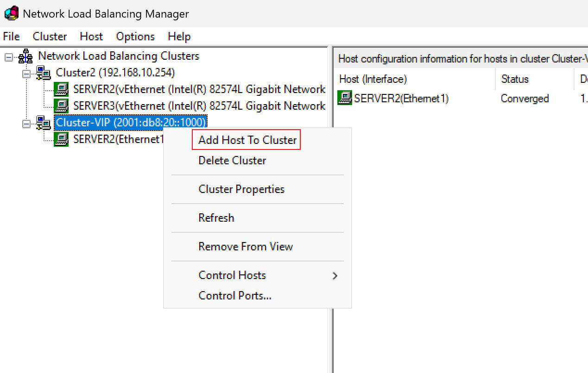Click the SERVER2(Ethernet1) icon in host list
588x373 pixels.
[345, 98]
